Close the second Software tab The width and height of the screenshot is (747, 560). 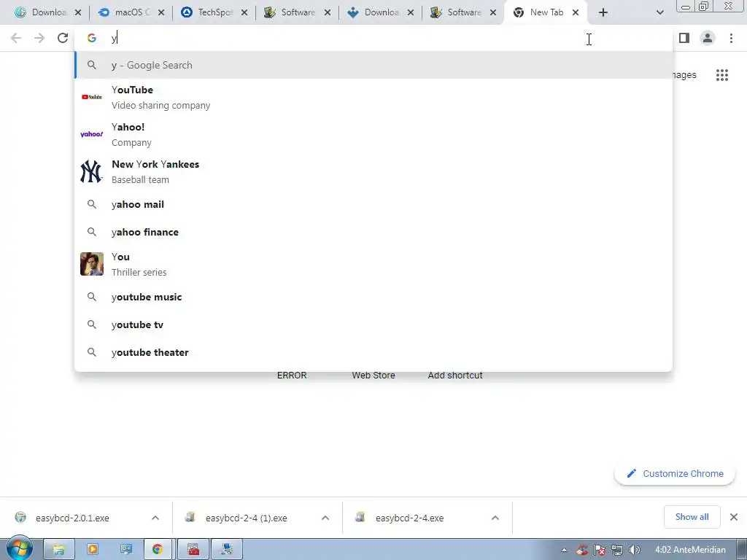493,12
